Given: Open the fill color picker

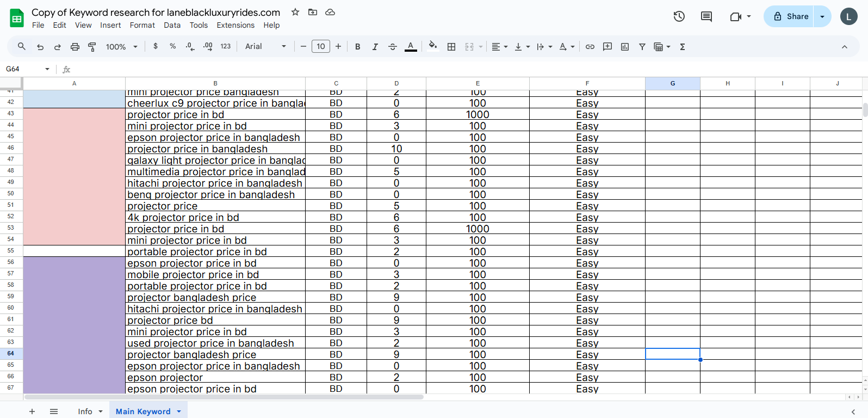Looking at the screenshot, I should [433, 47].
